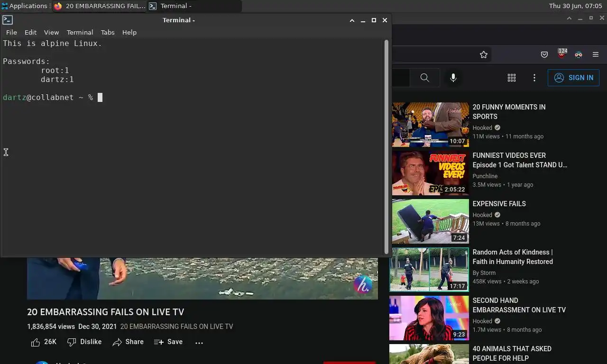Click EXPENSIVE FAILS title link
The width and height of the screenshot is (607, 364).
[x=499, y=204]
